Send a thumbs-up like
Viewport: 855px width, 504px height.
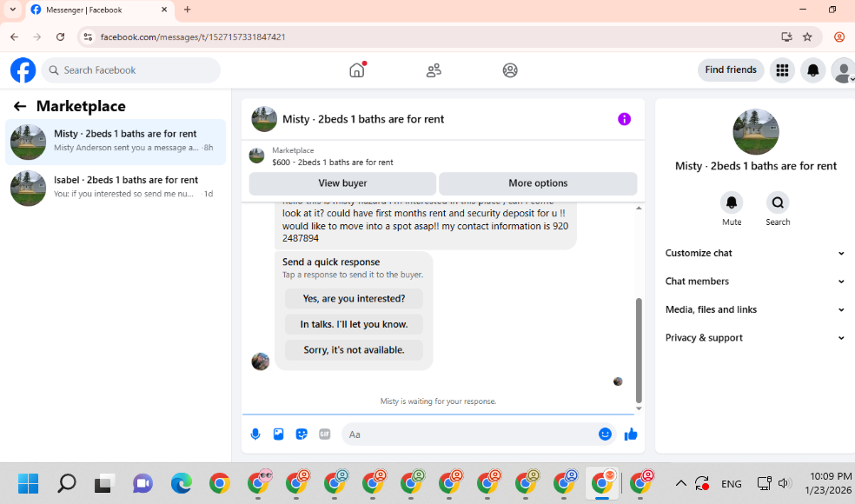[631, 434]
